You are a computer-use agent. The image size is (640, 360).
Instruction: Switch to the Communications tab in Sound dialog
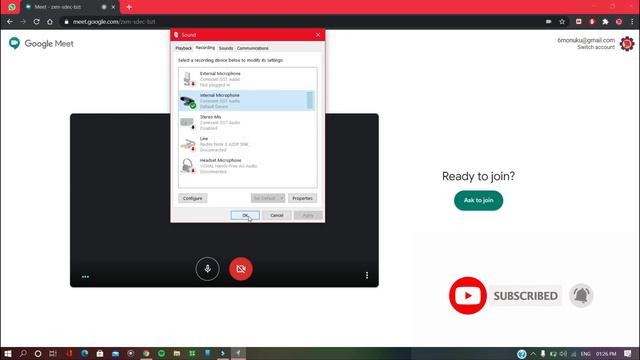tap(253, 48)
